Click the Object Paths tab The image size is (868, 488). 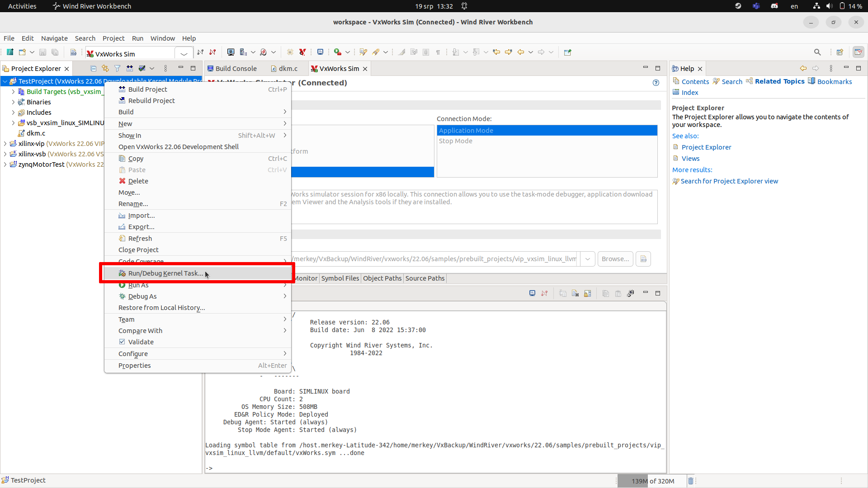point(382,278)
